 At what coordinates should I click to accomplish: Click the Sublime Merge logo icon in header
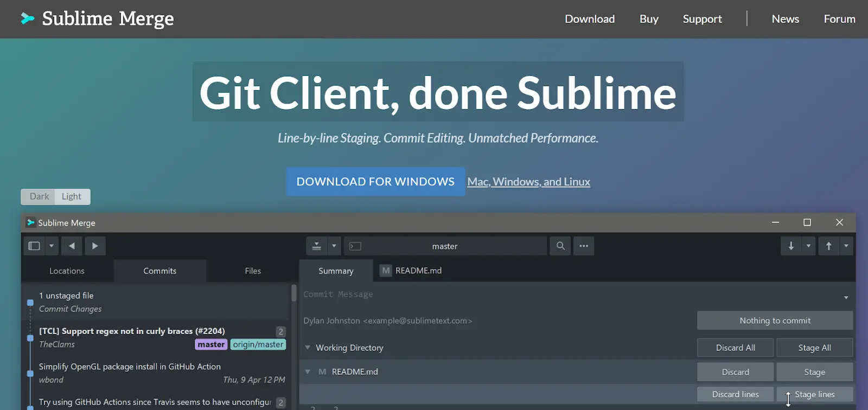(x=27, y=19)
